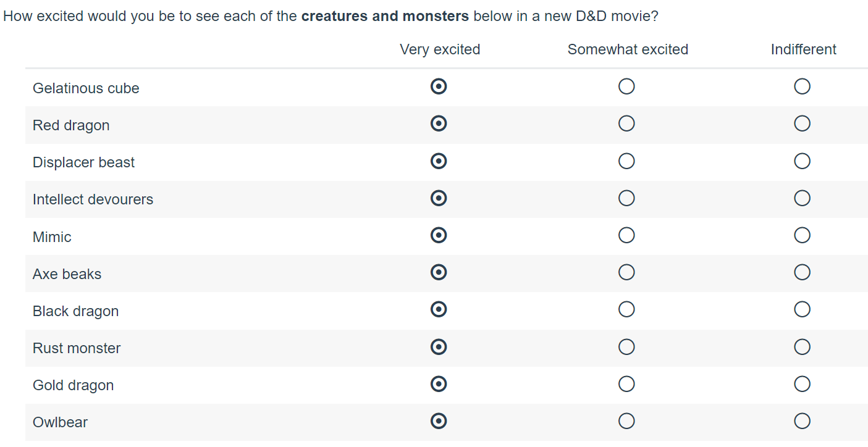868x447 pixels.
Task: Mark Intellect devourers as Indifferent
Action: [x=802, y=198]
